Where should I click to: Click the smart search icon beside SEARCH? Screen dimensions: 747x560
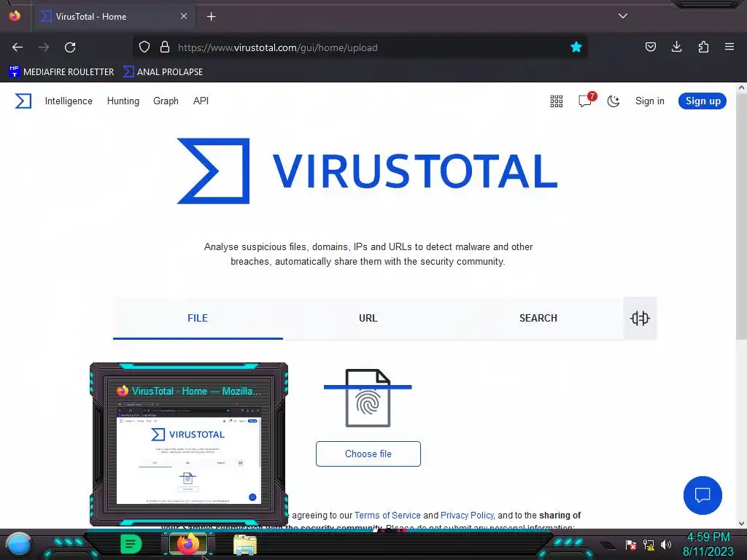point(640,318)
